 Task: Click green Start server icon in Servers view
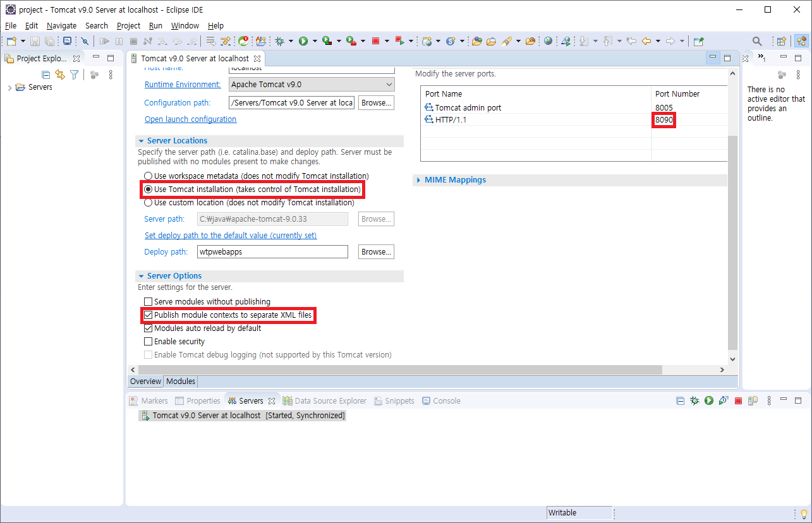(709, 400)
